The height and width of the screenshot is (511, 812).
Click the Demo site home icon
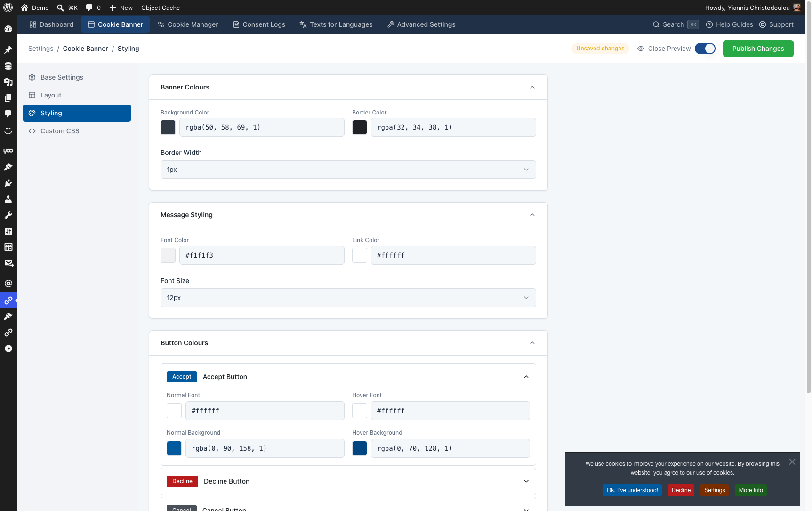24,8
